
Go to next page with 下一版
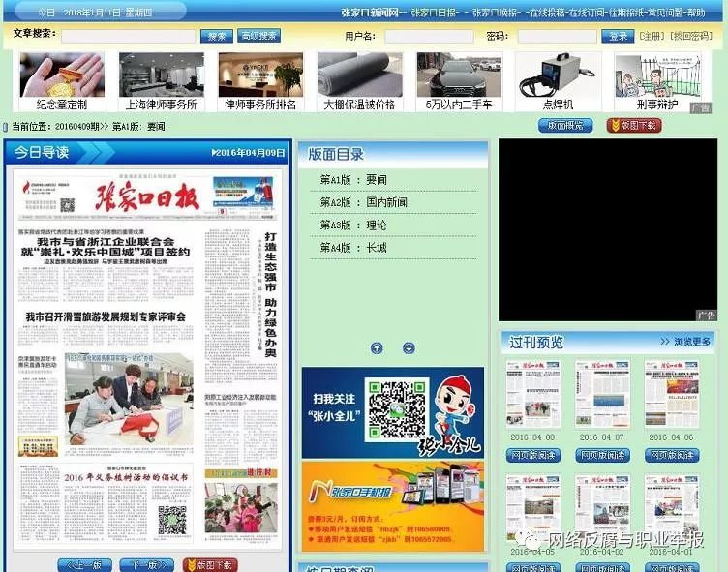tap(147, 565)
